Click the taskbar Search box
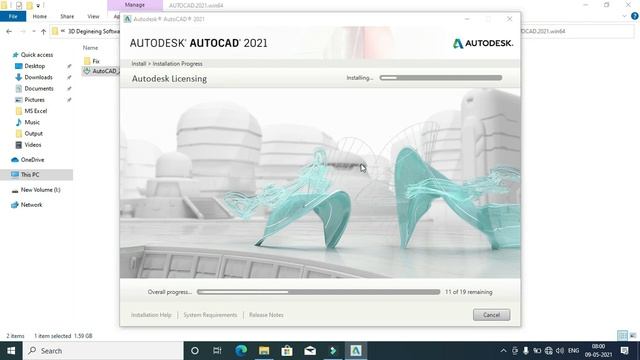This screenshot has height=360, width=640. coord(103,351)
